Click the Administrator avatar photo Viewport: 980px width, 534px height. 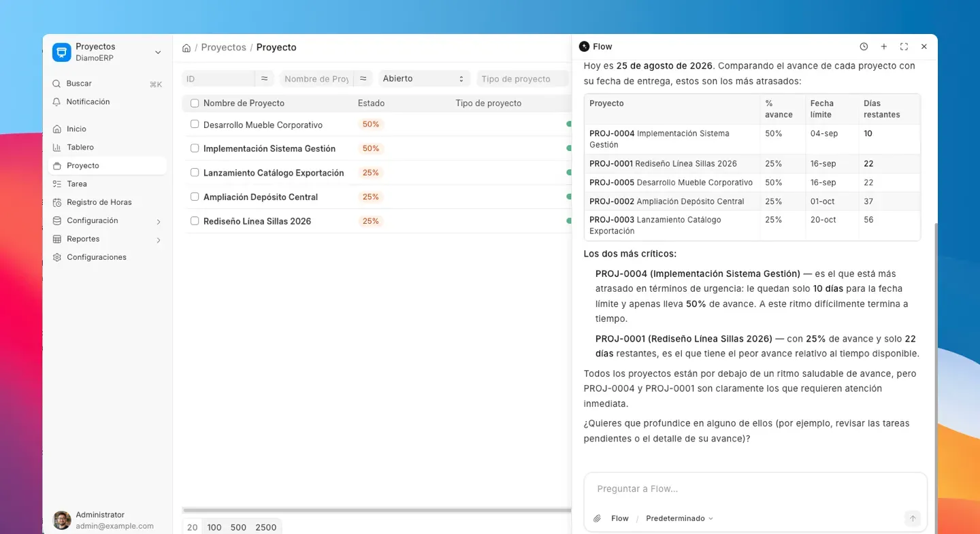[x=62, y=520]
